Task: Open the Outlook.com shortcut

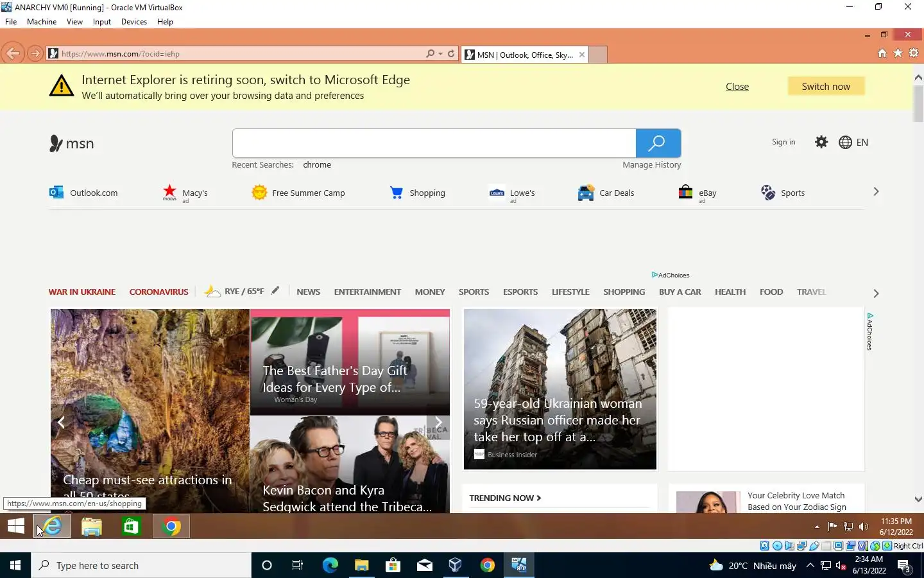Action: tap(83, 193)
